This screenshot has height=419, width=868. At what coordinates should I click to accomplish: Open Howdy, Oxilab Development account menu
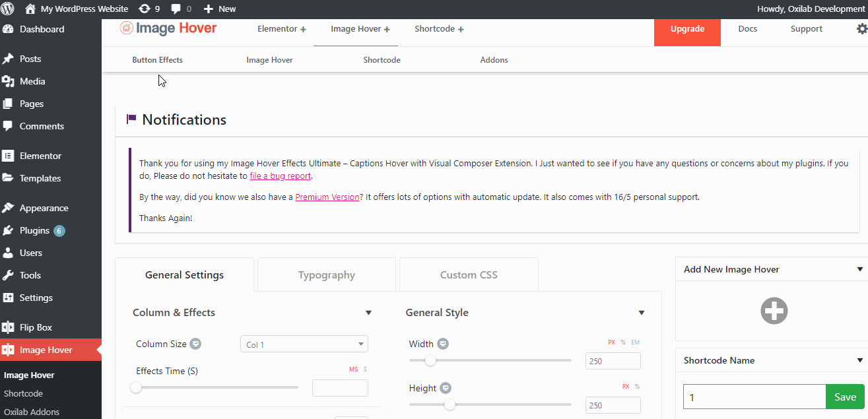[811, 9]
